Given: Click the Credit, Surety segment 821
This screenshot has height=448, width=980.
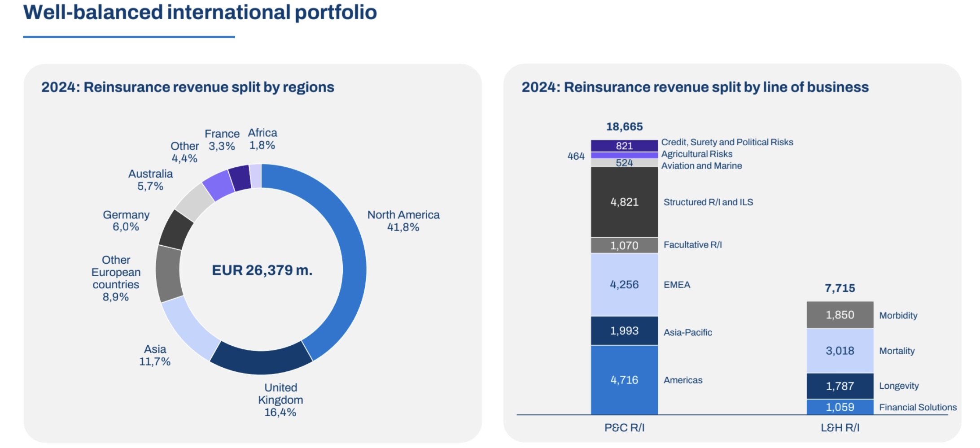Looking at the screenshot, I should pyautogui.click(x=624, y=146).
